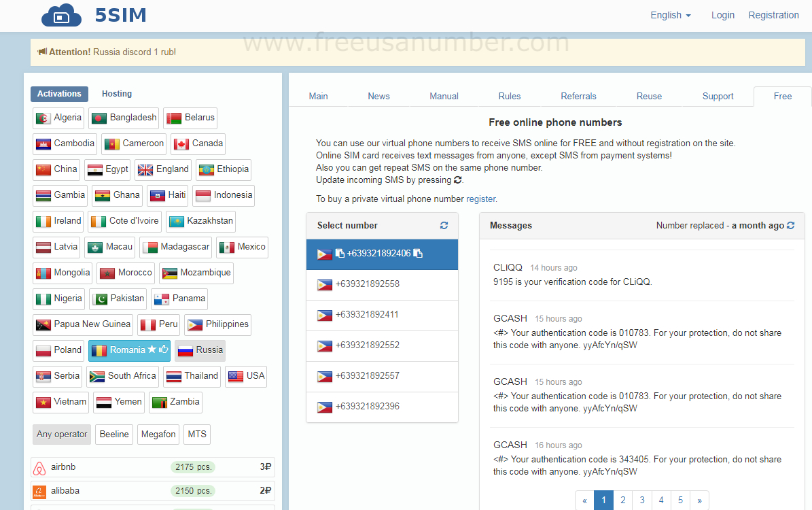Select Cote d'Ivoire country
This screenshot has height=510, width=812.
pos(124,221)
